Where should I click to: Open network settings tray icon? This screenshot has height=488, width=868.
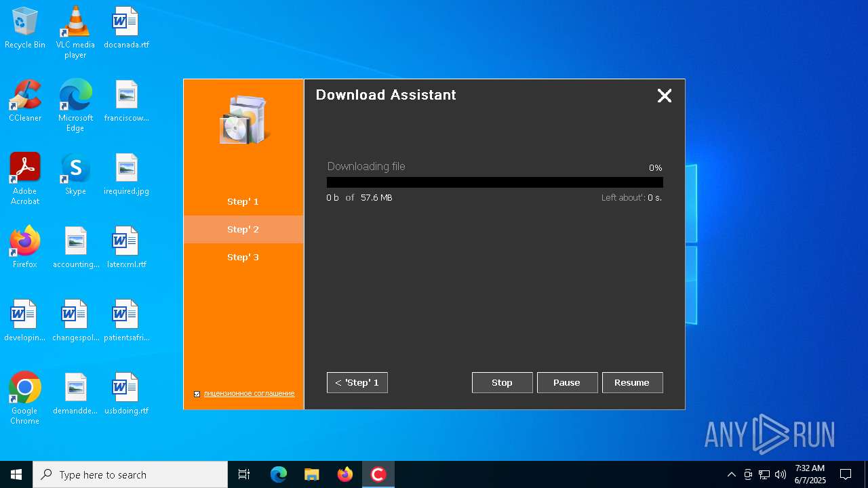click(764, 474)
